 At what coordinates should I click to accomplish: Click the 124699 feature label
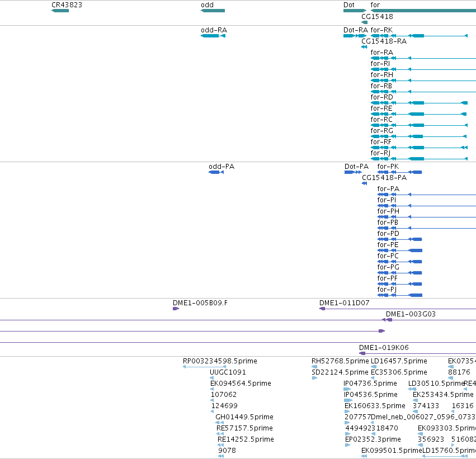[x=224, y=406]
